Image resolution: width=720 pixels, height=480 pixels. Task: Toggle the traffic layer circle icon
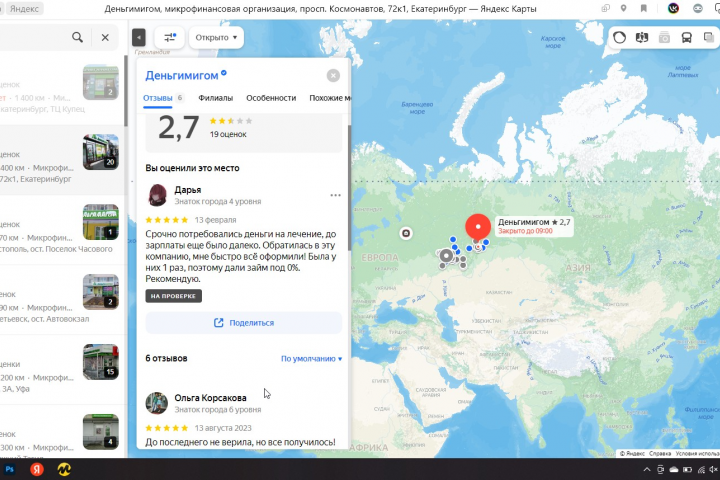click(x=619, y=38)
